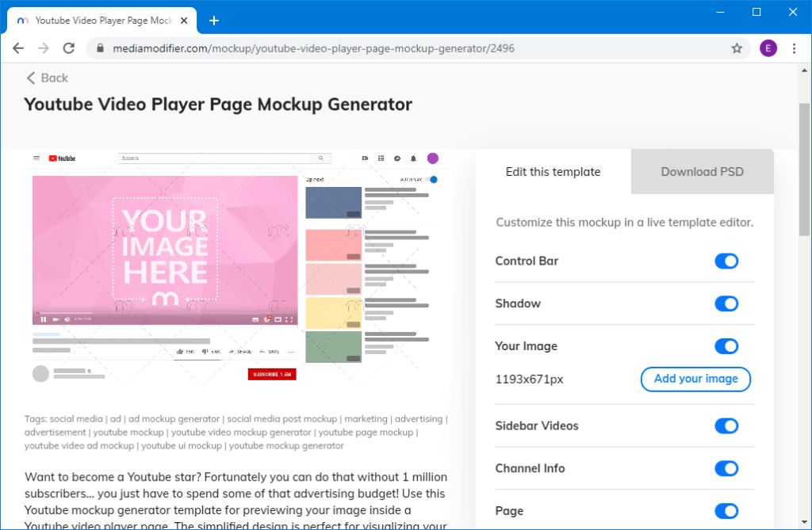This screenshot has width=812, height=530.
Task: Click the video upload camera icon
Action: coord(366,158)
